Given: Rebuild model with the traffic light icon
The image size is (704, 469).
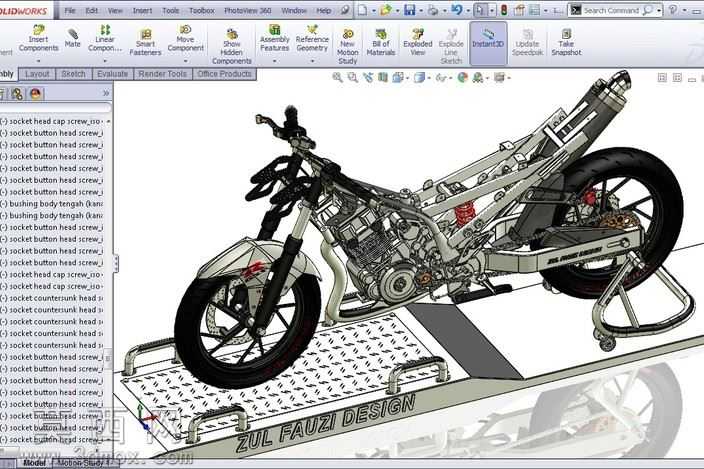Looking at the screenshot, I should [504, 10].
